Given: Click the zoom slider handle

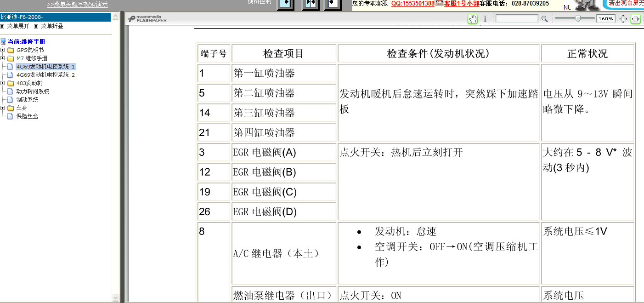Looking at the screenshot, I should [x=578, y=18].
